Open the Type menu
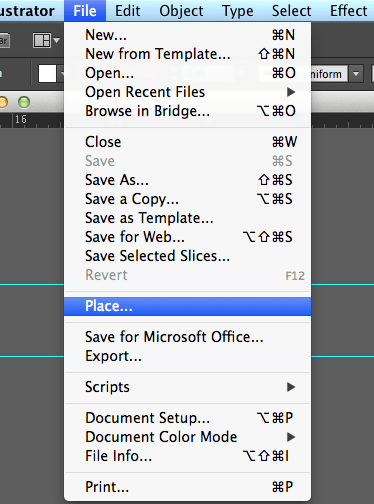 pyautogui.click(x=238, y=11)
